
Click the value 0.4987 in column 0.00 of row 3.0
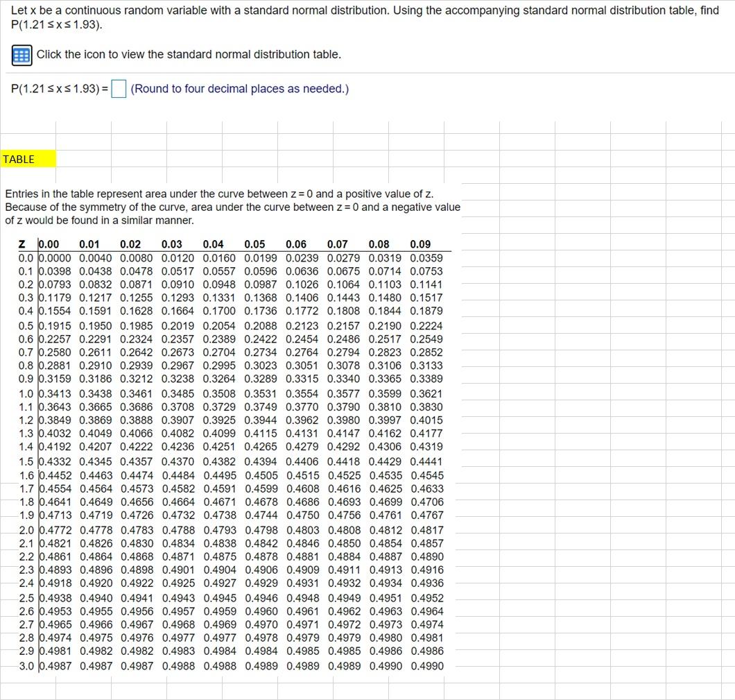[x=55, y=666]
